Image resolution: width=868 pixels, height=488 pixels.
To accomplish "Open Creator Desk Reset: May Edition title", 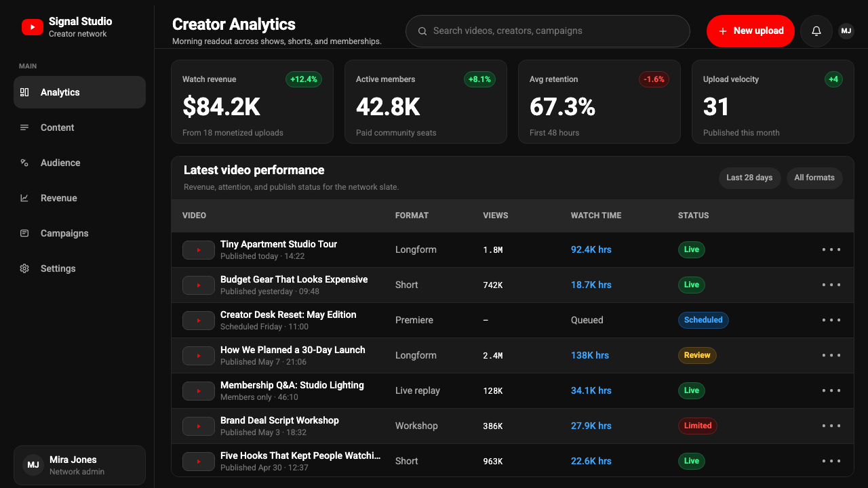I will [x=288, y=314].
